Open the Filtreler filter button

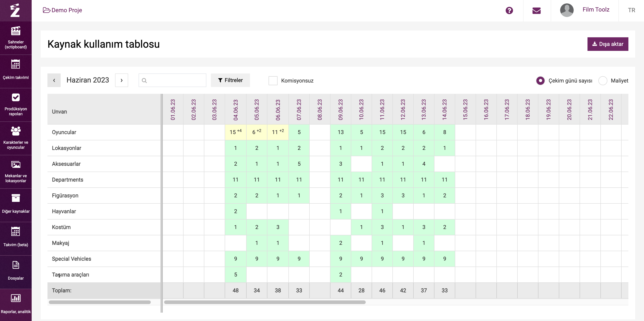pos(230,80)
